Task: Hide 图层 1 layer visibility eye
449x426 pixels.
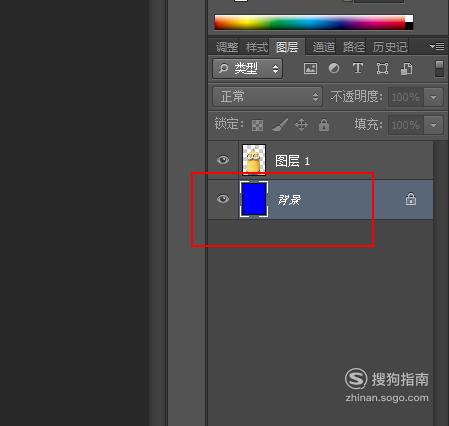Action: point(223,160)
